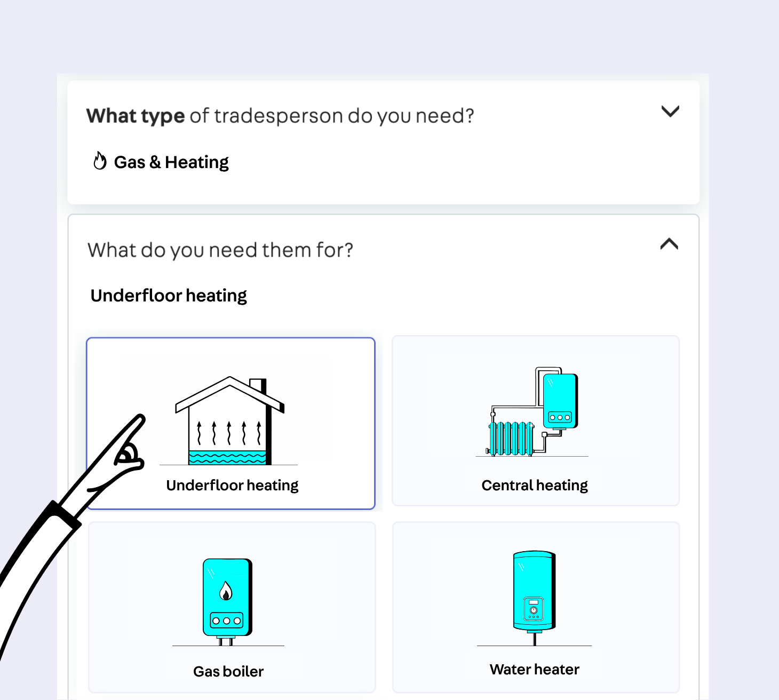Expand the tradesperson type chevron
The width and height of the screenshot is (779, 700).
tap(670, 112)
